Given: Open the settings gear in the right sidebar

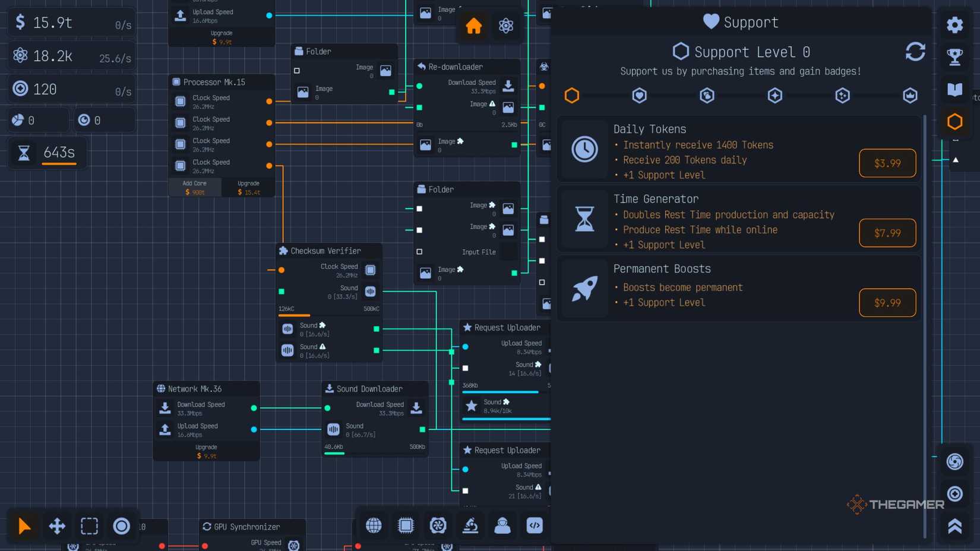Looking at the screenshot, I should pos(954,25).
